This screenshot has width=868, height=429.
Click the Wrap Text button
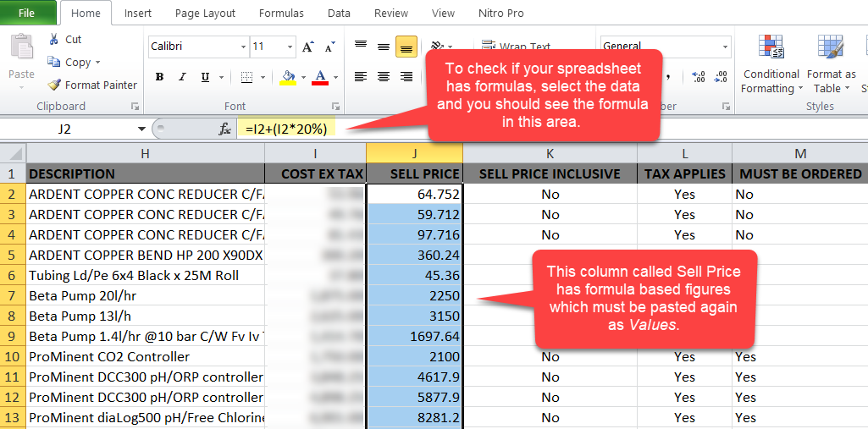517,47
